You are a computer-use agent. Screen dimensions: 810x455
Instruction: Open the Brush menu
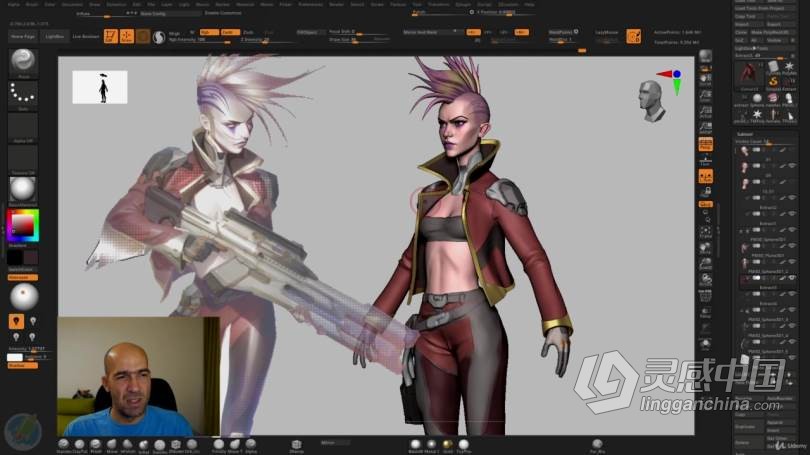click(x=32, y=4)
